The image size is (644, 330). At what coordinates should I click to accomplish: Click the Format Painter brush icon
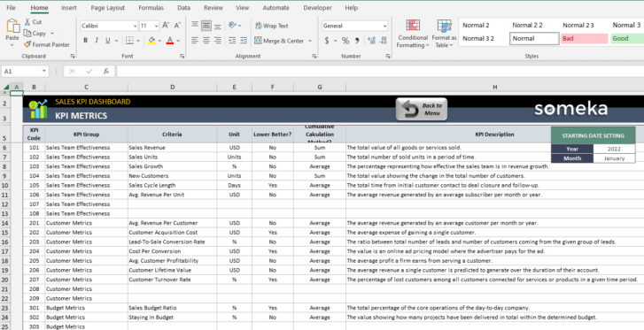click(x=27, y=44)
